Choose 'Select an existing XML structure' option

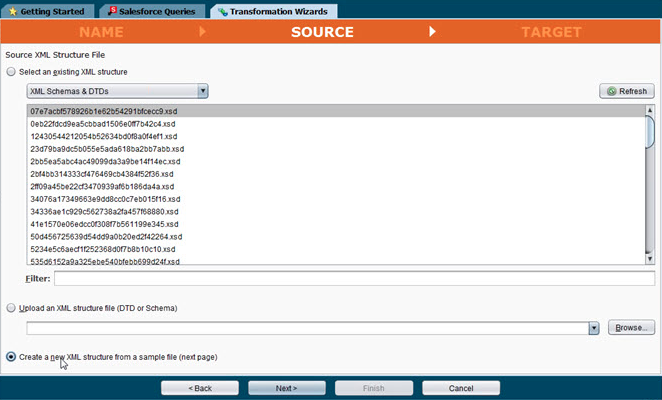(x=11, y=72)
